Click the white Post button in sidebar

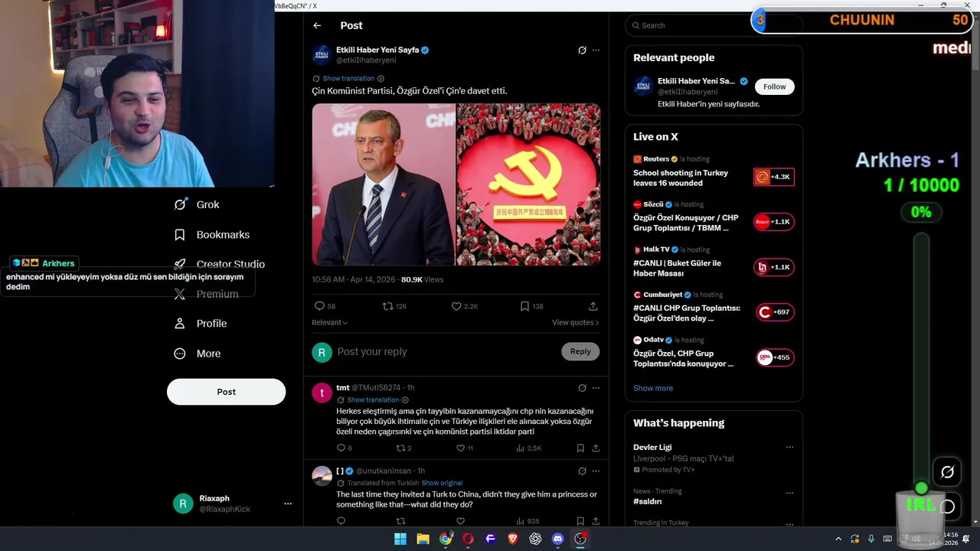226,392
